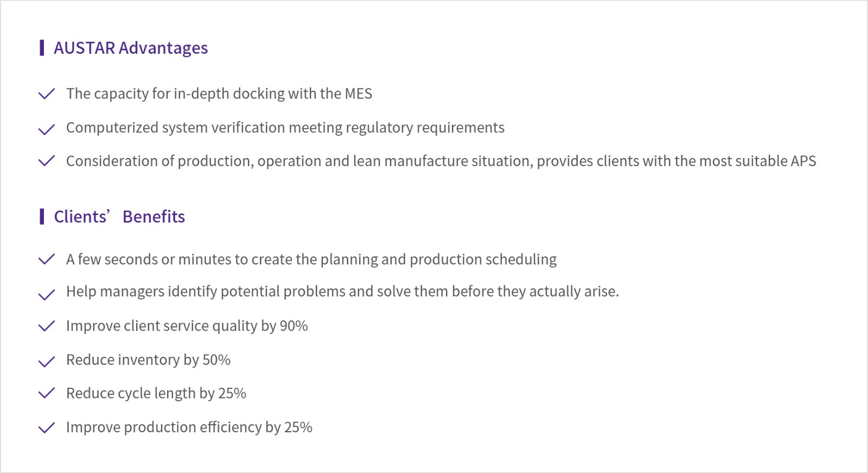The image size is (868, 473).
Task: Click the checkmark beside Help managers identify problems
Action: (47, 294)
